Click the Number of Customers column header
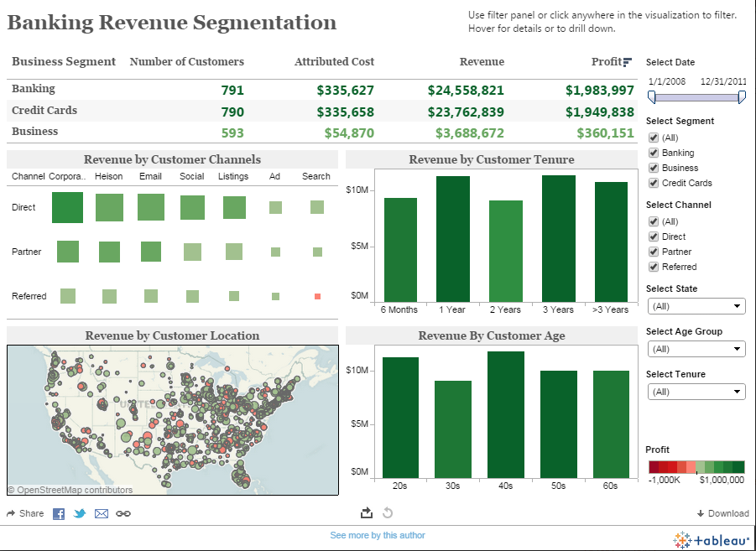This screenshot has width=756, height=551. point(186,62)
